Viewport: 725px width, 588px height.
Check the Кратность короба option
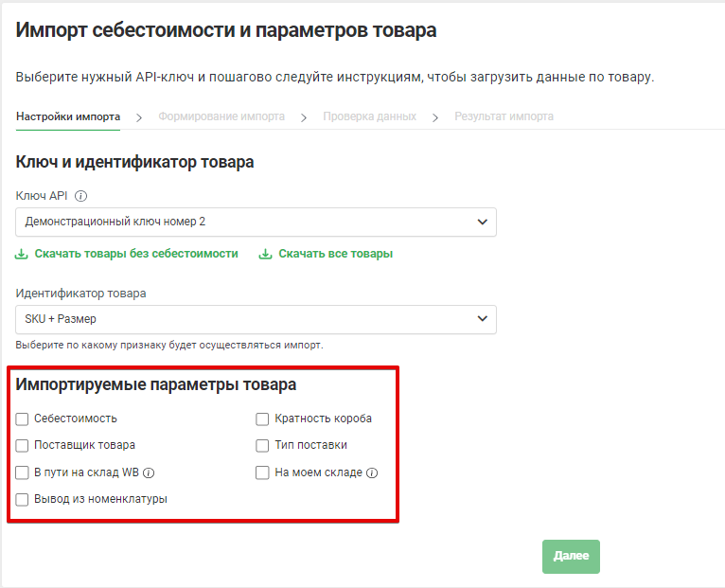[263, 419]
